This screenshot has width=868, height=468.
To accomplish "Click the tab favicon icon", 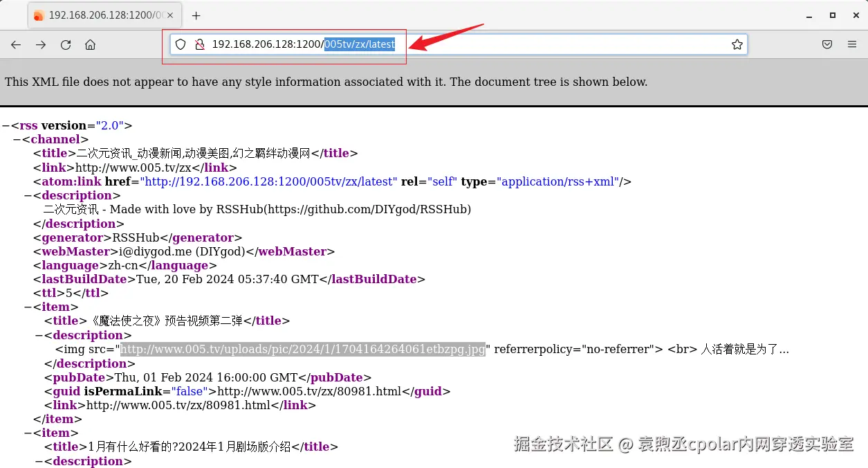I will point(39,15).
